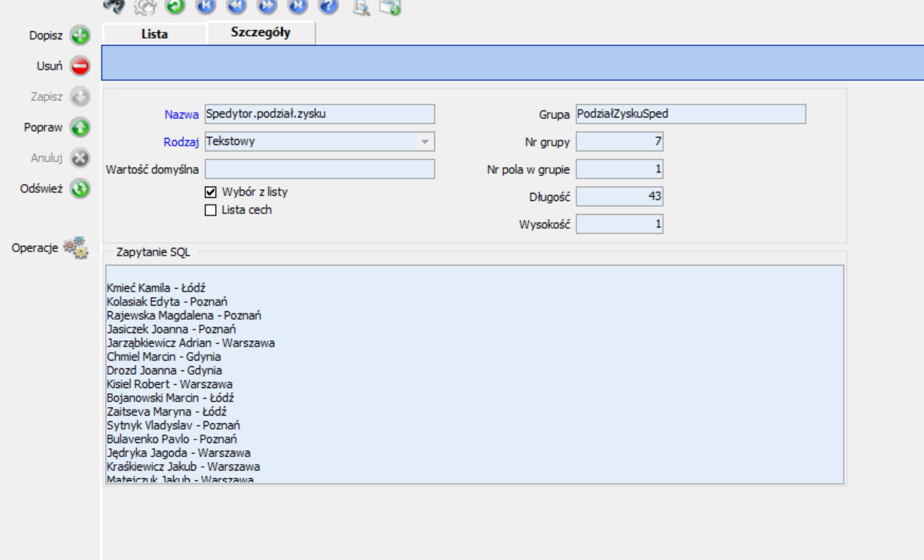Click the Wysokość input field
This screenshot has height=560, width=924.
(x=619, y=225)
